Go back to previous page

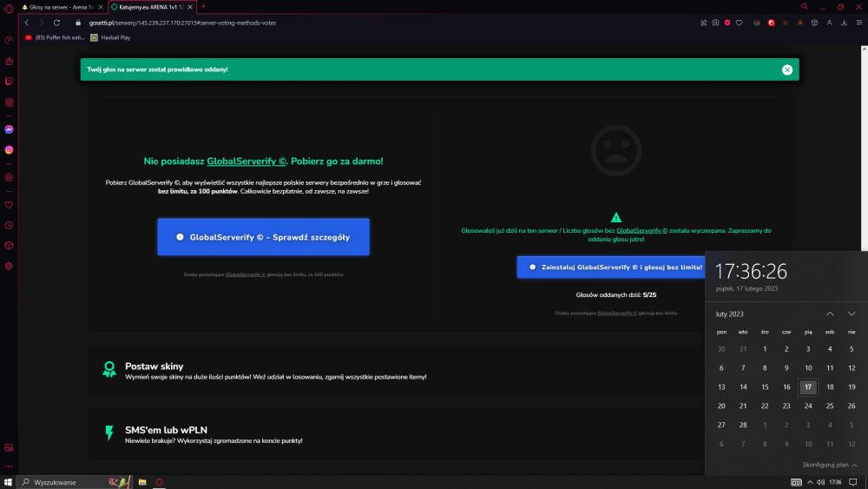pos(27,23)
